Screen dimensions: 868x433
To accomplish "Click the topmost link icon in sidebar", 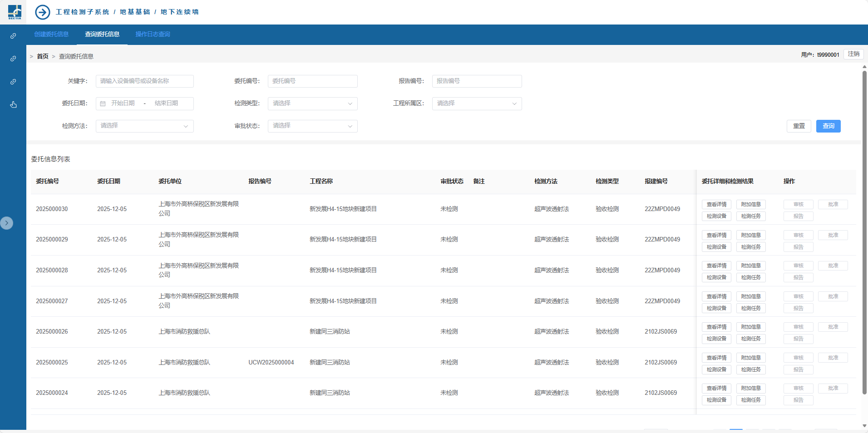I will click(x=13, y=36).
